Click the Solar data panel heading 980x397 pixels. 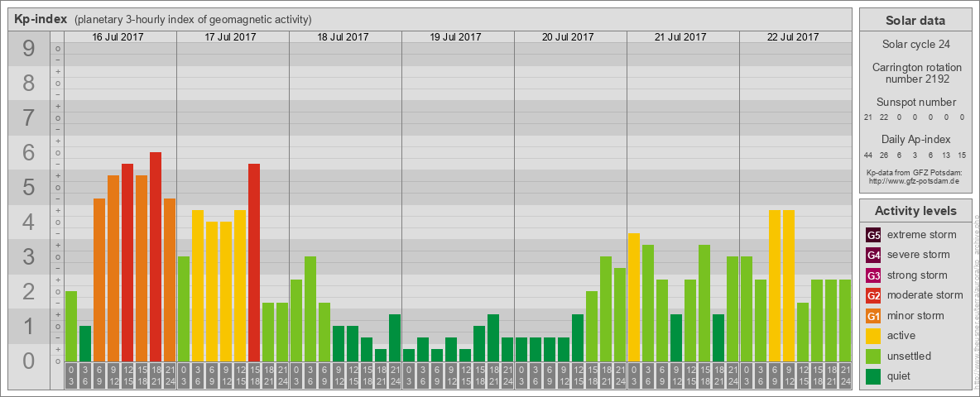click(915, 21)
